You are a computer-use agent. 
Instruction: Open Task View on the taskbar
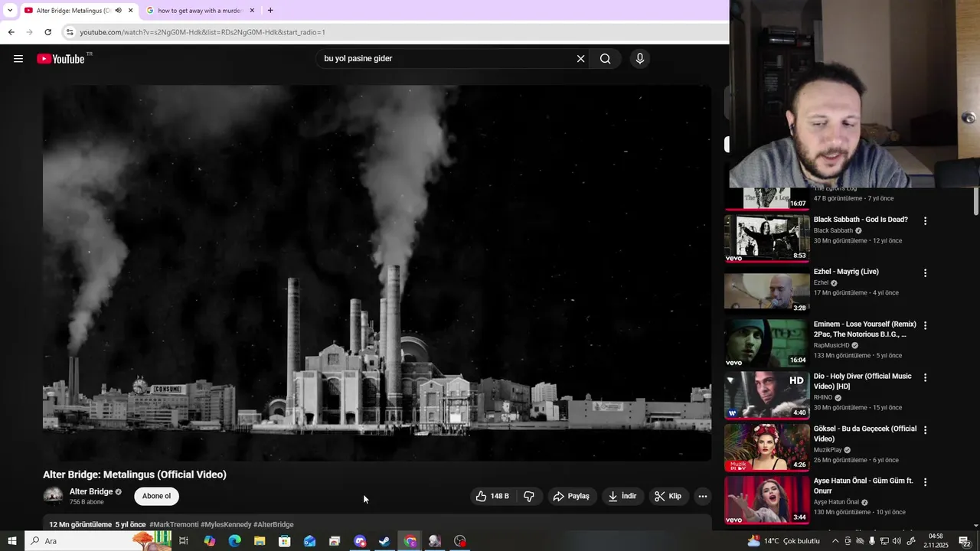coord(184,541)
